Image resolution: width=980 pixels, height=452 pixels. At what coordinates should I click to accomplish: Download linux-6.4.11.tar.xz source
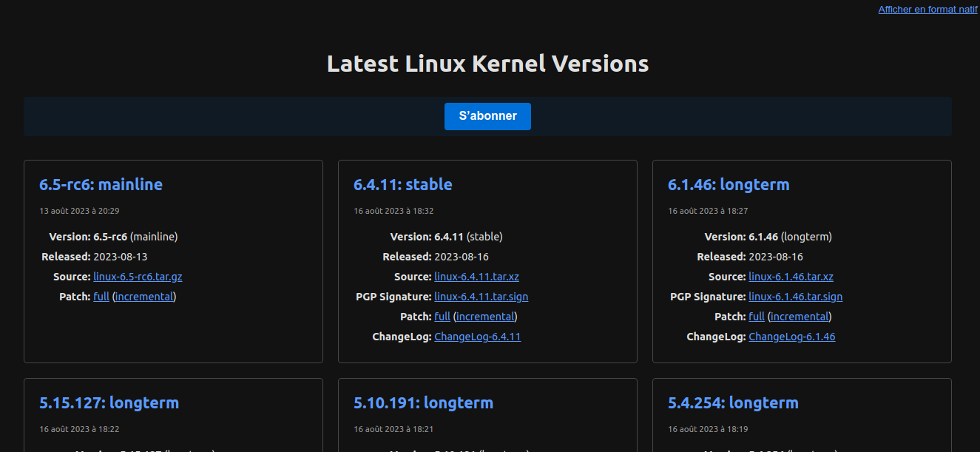(476, 277)
